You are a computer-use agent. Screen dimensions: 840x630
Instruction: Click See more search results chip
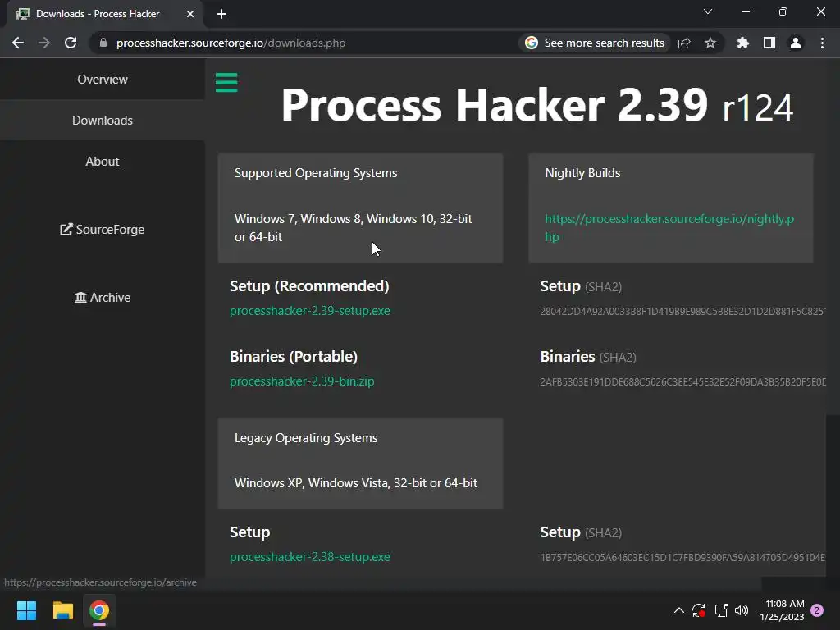click(x=595, y=43)
